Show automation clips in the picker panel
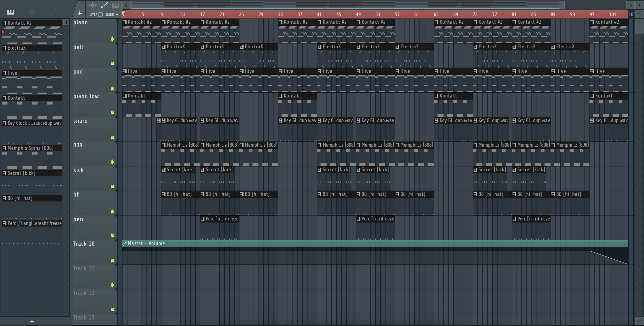The height and width of the screenshot is (326, 644). (x=53, y=12)
